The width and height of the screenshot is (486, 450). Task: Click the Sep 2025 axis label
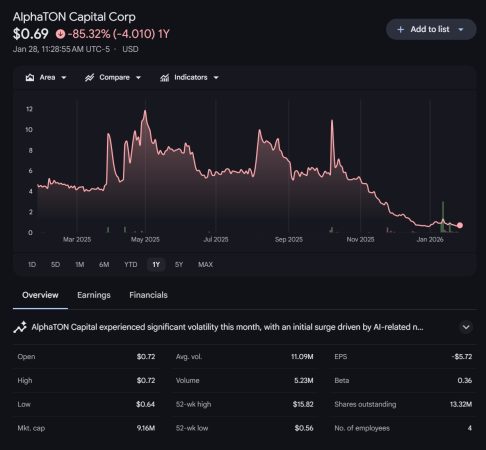tap(289, 239)
